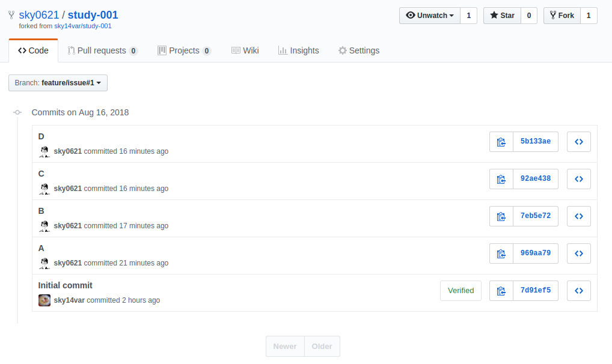Open study-001 repository title link
Image resolution: width=612 pixels, height=364 pixels.
93,15
